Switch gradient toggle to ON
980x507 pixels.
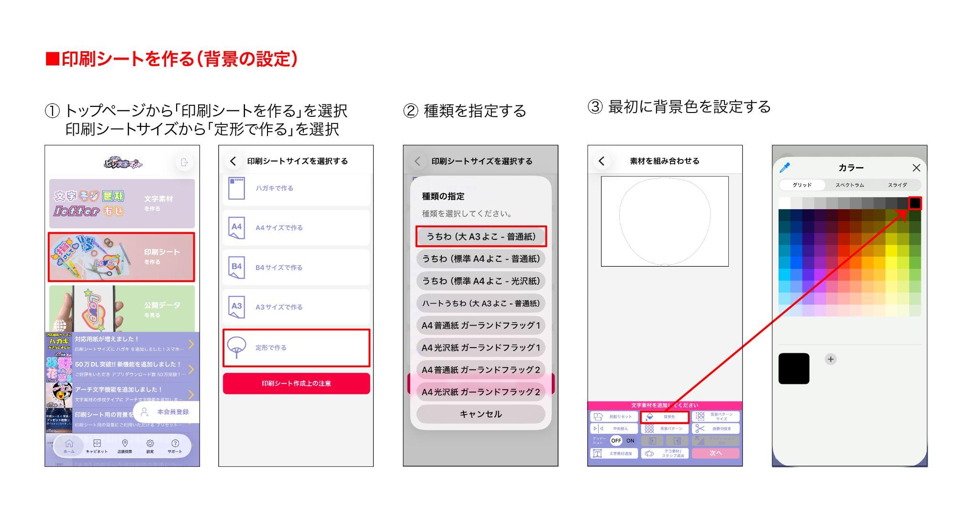(x=630, y=441)
